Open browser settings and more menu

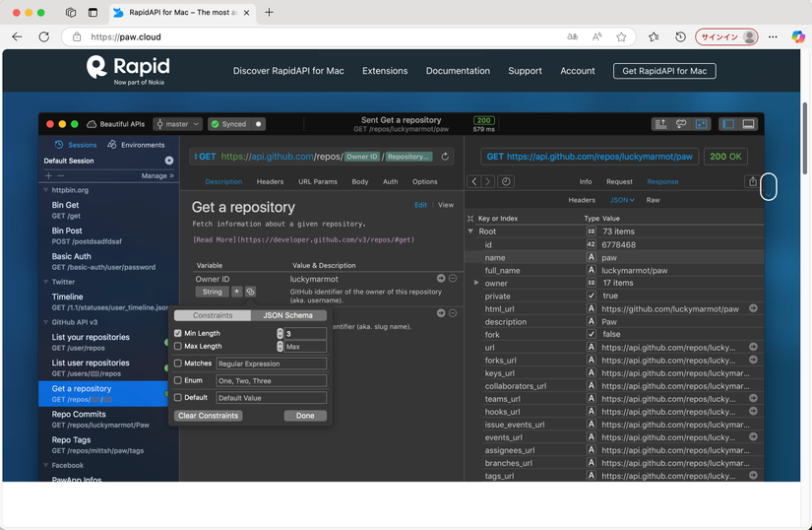773,36
